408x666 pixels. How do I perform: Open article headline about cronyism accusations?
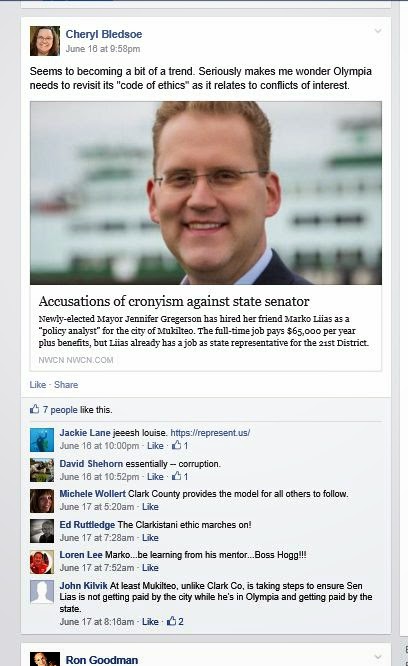[x=174, y=301]
